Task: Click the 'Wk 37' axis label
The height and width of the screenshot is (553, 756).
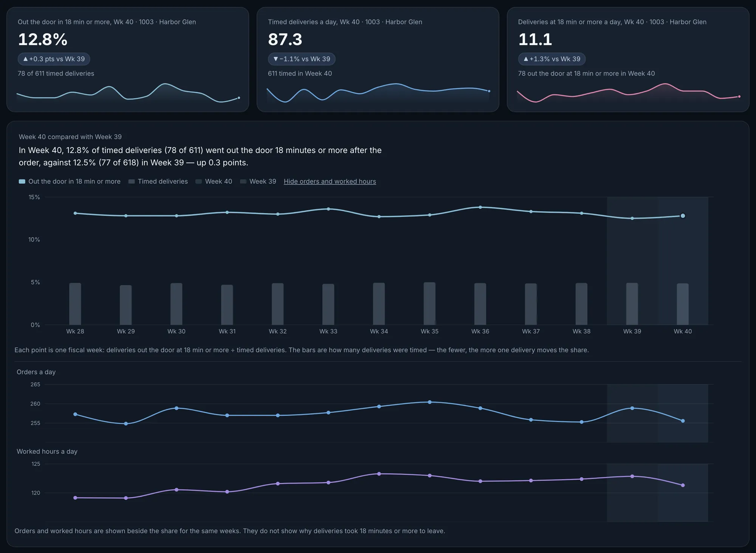Action: pyautogui.click(x=531, y=331)
